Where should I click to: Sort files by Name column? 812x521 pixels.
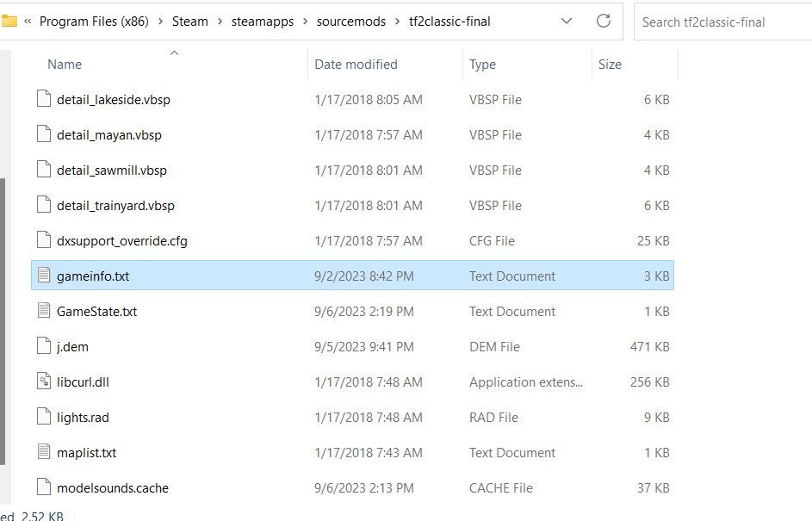click(65, 65)
